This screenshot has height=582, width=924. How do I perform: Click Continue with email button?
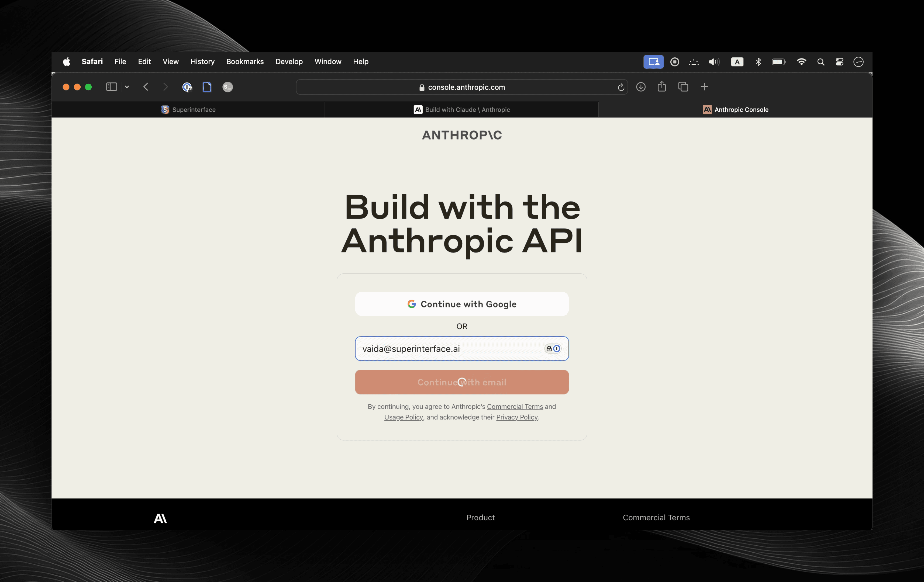pyautogui.click(x=461, y=382)
